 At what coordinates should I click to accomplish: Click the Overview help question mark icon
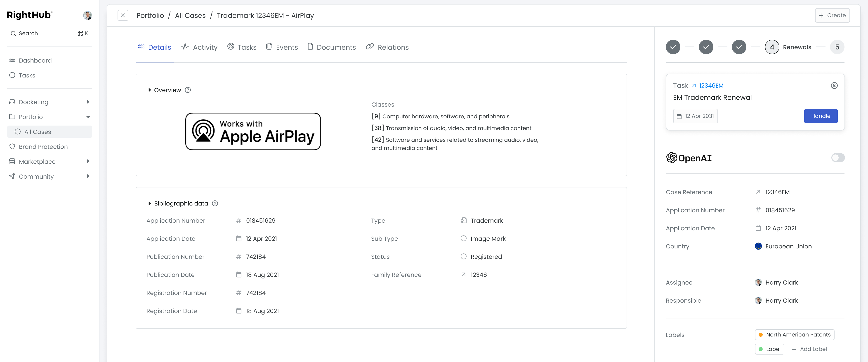pyautogui.click(x=188, y=90)
